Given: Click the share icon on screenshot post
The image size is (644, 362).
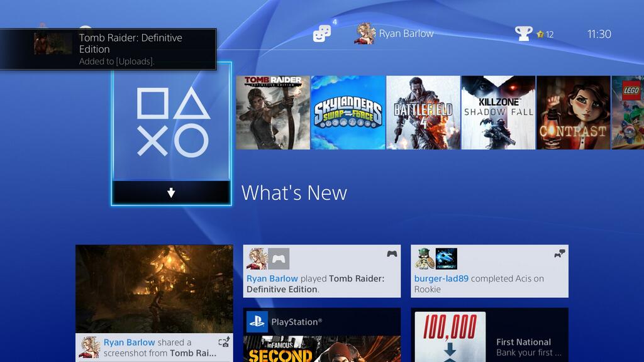Looking at the screenshot, I should pyautogui.click(x=224, y=342).
